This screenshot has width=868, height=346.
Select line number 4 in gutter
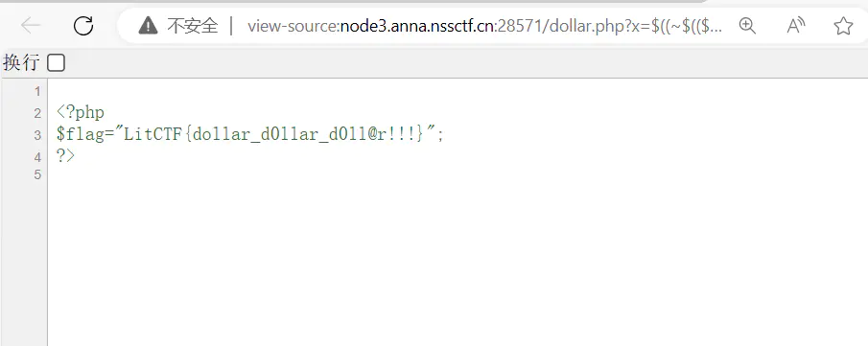pos(37,157)
